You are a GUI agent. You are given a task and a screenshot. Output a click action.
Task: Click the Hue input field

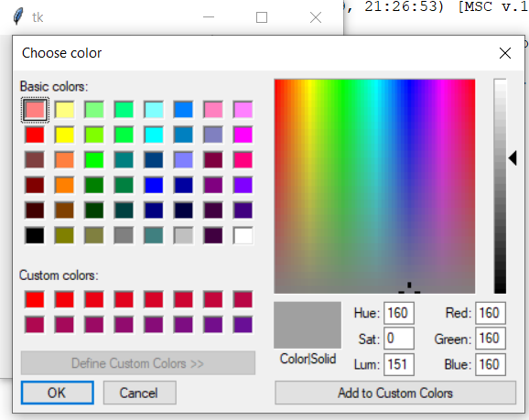pyautogui.click(x=399, y=313)
